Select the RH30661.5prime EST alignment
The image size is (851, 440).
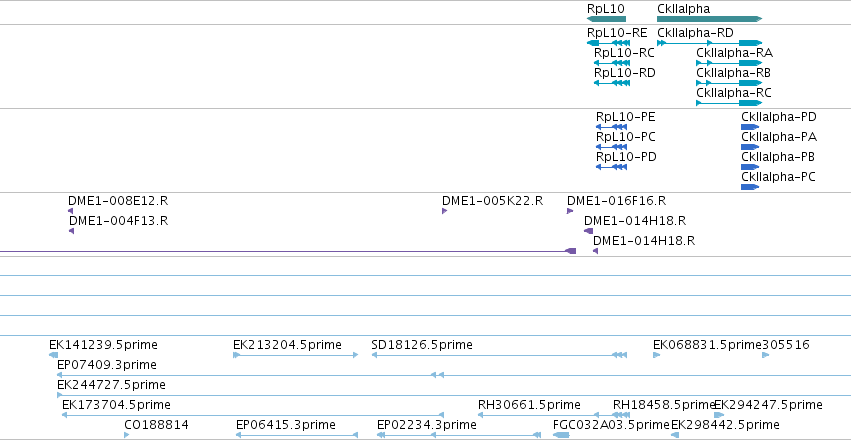538,415
